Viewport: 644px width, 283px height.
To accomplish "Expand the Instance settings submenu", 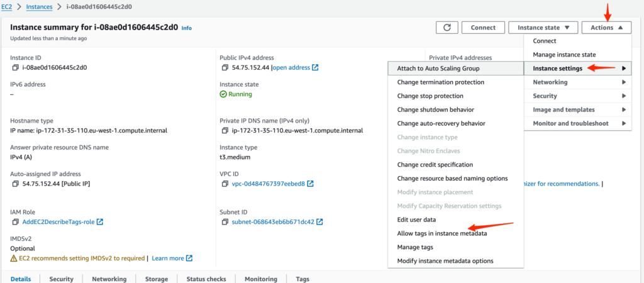I will pyautogui.click(x=578, y=69).
